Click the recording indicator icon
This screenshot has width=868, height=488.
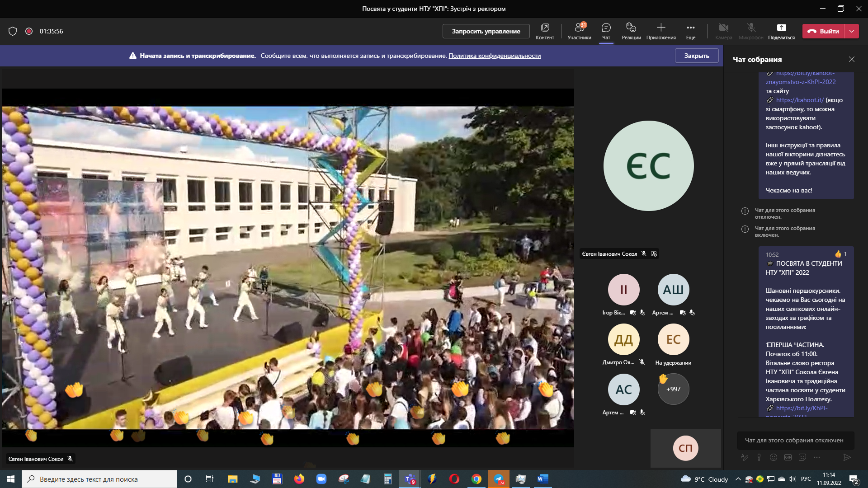(x=29, y=31)
